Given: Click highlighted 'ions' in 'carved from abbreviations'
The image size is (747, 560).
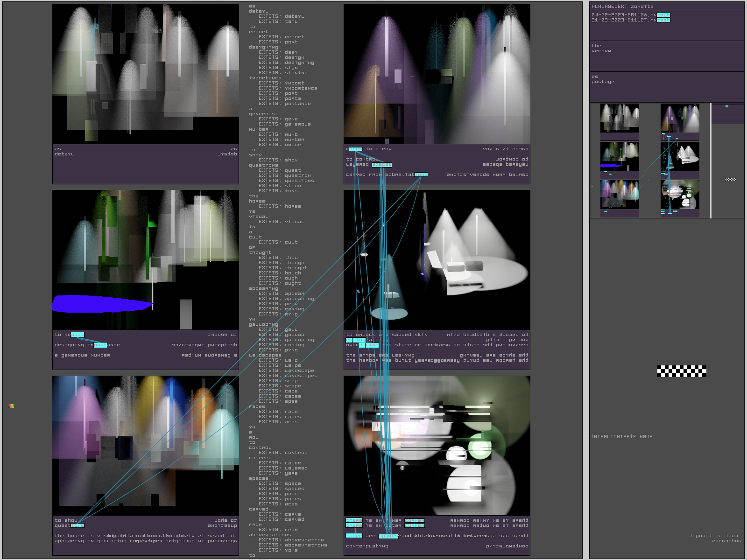Looking at the screenshot, I should (x=421, y=175).
